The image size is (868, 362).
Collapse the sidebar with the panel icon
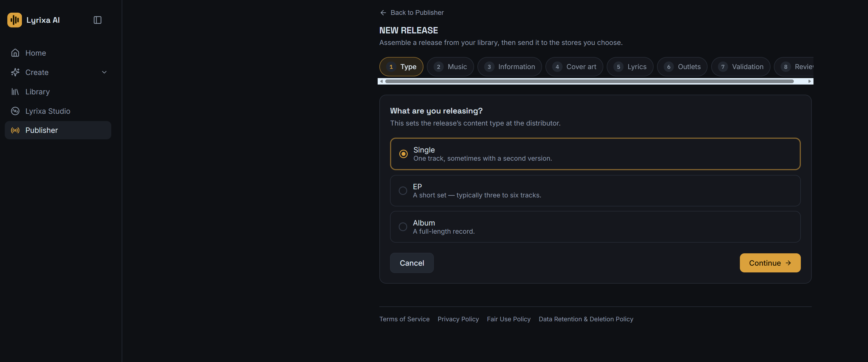click(98, 20)
